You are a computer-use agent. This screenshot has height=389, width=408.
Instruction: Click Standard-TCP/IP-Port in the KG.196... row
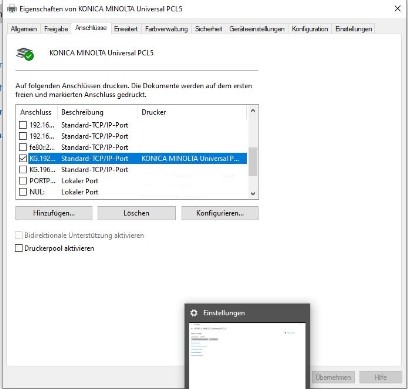(x=95, y=169)
